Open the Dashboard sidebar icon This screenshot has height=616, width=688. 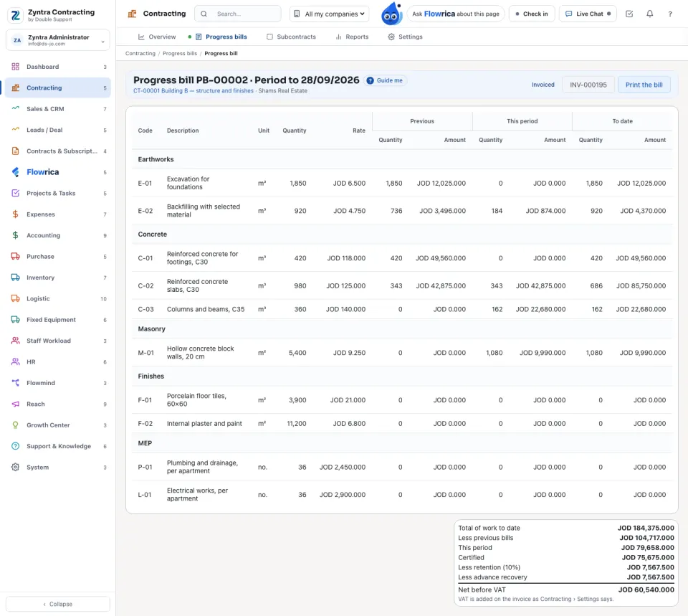[x=15, y=67]
